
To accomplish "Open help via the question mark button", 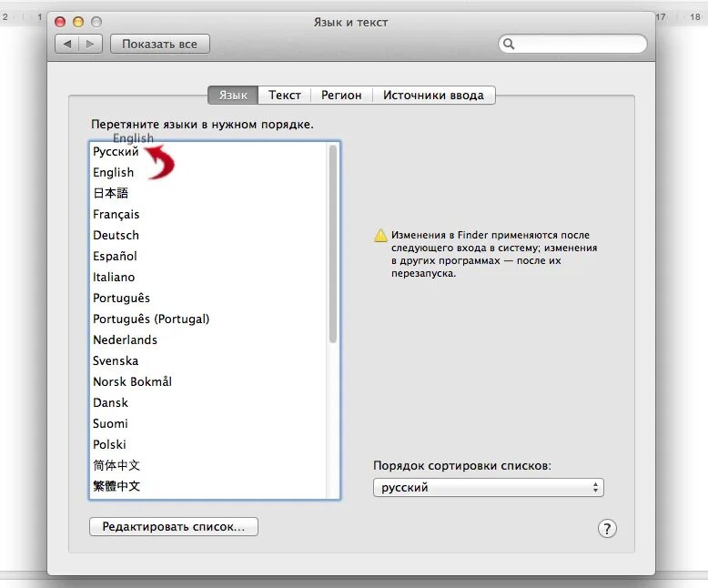I will coord(607,528).
